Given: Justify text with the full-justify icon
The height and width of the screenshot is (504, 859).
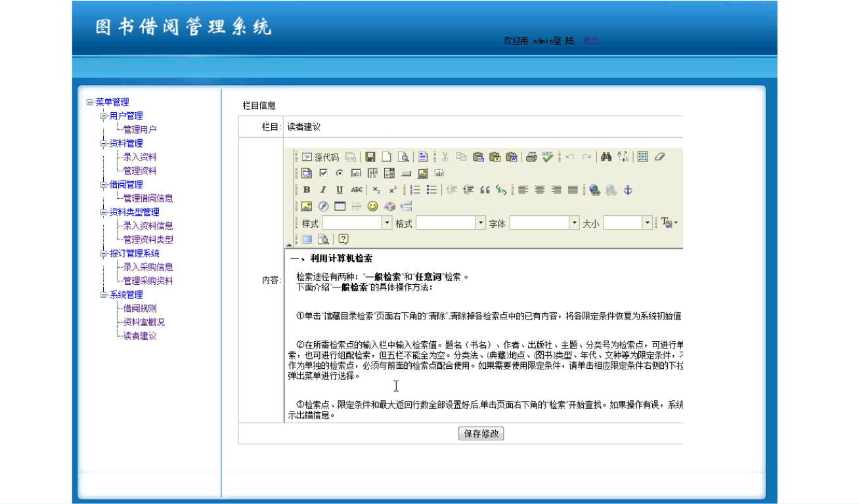Looking at the screenshot, I should pos(573,190).
